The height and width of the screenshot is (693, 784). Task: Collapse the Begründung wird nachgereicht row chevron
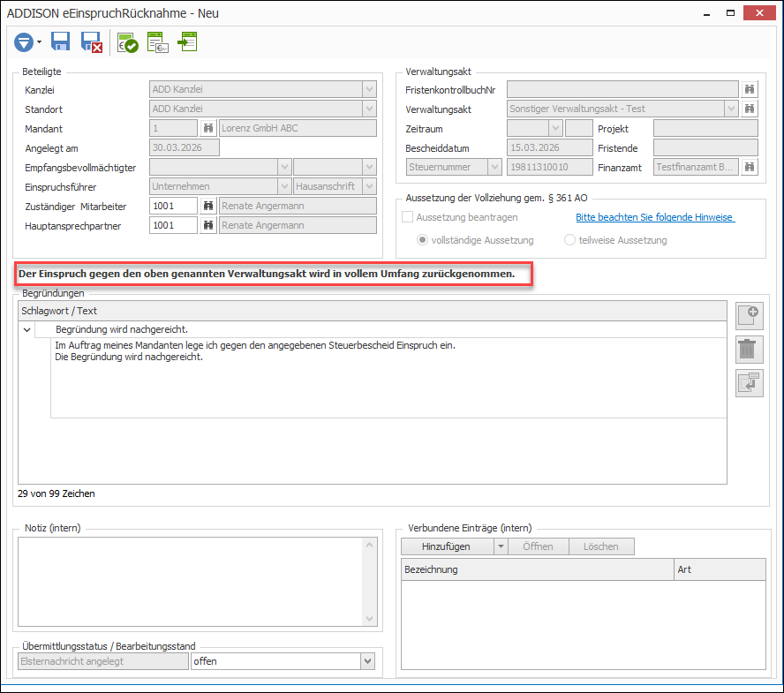(x=27, y=330)
